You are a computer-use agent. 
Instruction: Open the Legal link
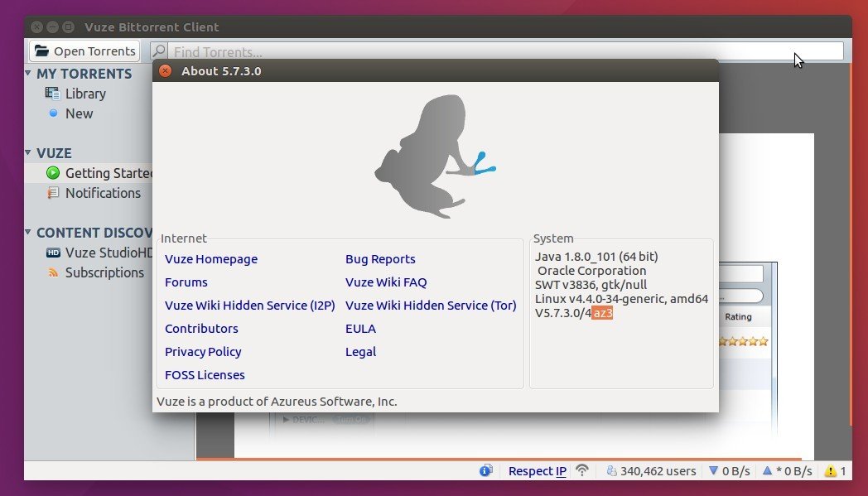[360, 352]
